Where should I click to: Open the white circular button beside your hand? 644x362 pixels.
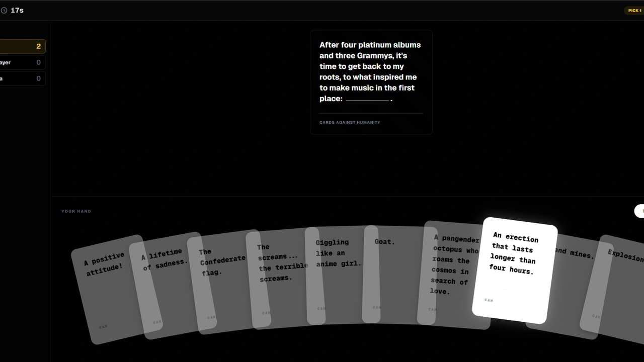coord(640,211)
